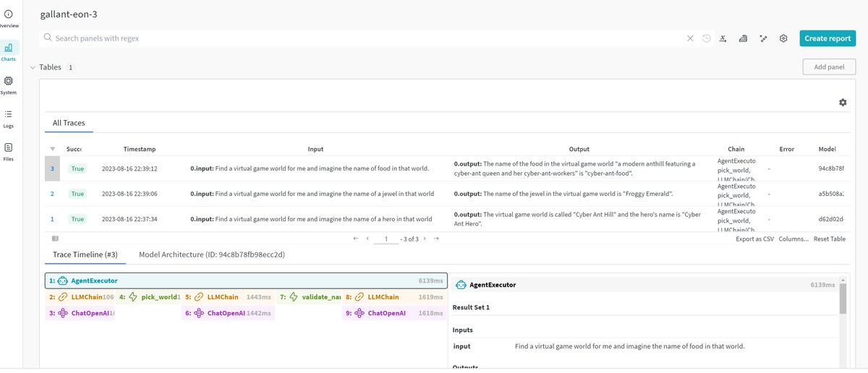Click timestamp 2023-08-16 22:39:06
This screenshot has width=868, height=373.
coord(129,194)
